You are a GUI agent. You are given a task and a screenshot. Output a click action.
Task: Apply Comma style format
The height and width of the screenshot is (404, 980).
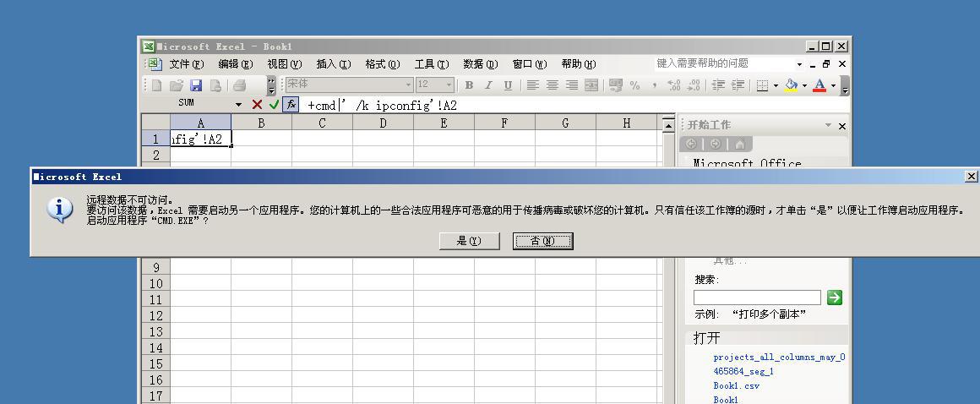(x=655, y=85)
